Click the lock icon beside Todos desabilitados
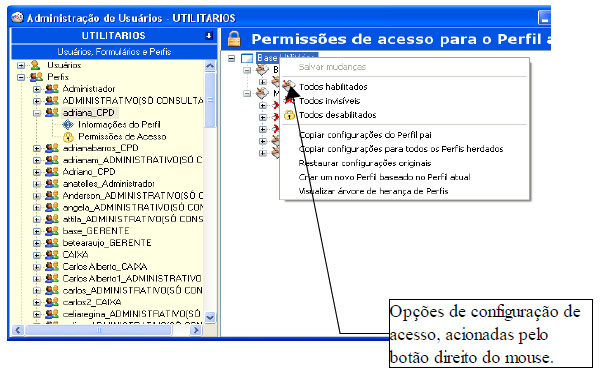This screenshot has height=376, width=600. [289, 115]
